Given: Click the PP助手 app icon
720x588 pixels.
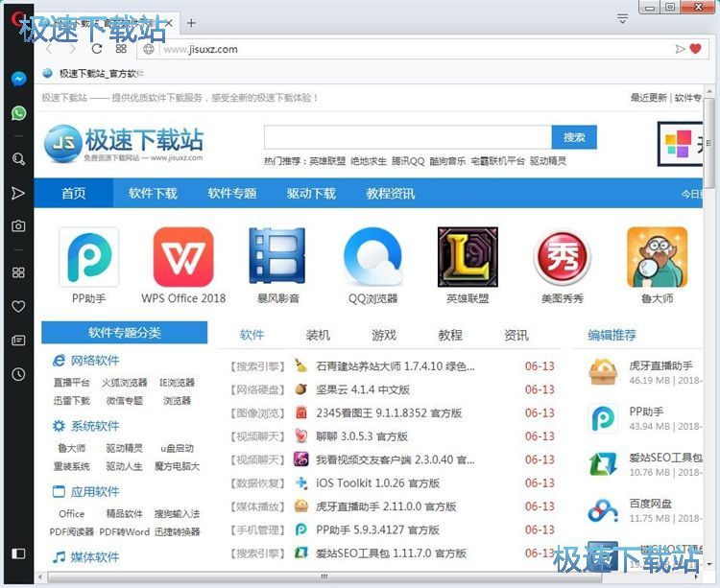Looking at the screenshot, I should pos(89,257).
